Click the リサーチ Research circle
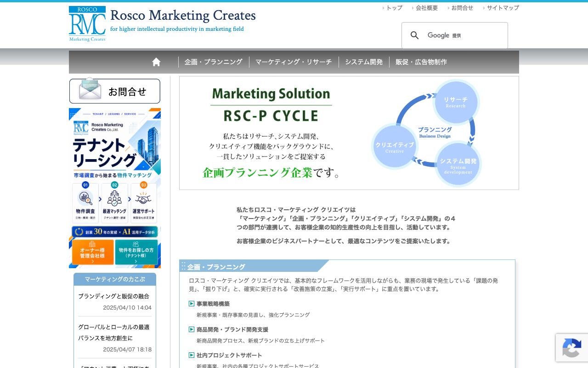This screenshot has height=368, width=588. [456, 102]
